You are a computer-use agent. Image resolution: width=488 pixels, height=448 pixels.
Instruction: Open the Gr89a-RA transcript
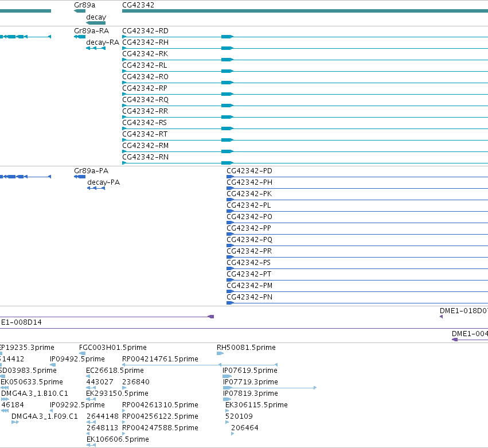coord(92,31)
